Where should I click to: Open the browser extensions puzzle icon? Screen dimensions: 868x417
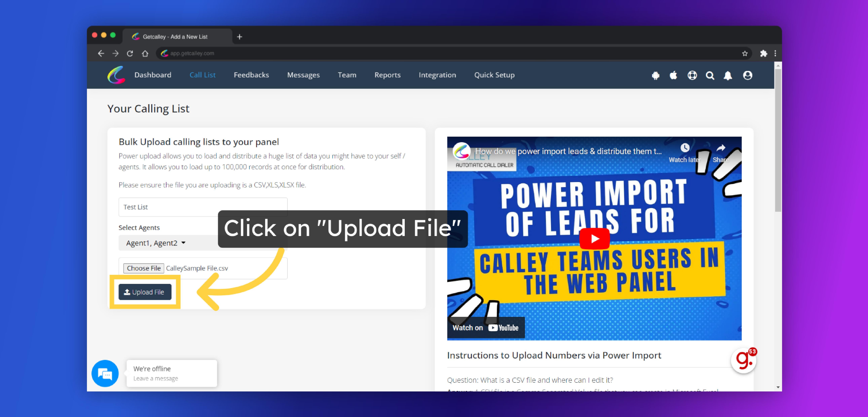(x=764, y=53)
